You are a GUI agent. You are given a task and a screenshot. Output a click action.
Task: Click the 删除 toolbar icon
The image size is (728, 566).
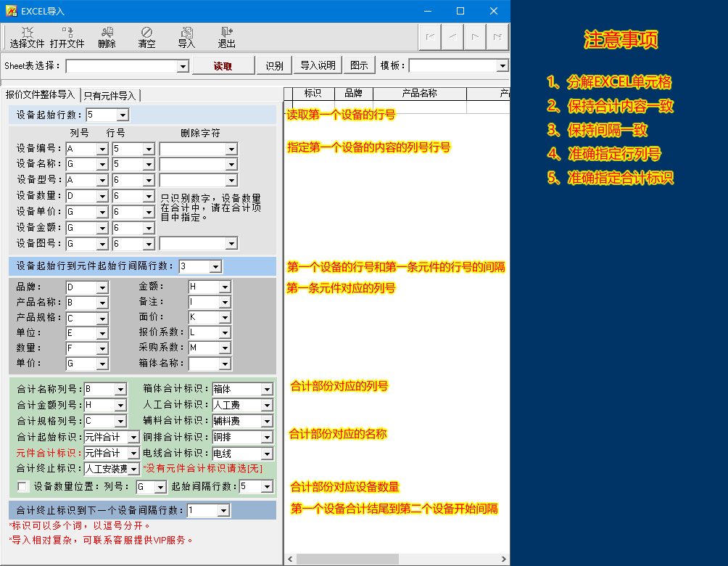tap(107, 38)
